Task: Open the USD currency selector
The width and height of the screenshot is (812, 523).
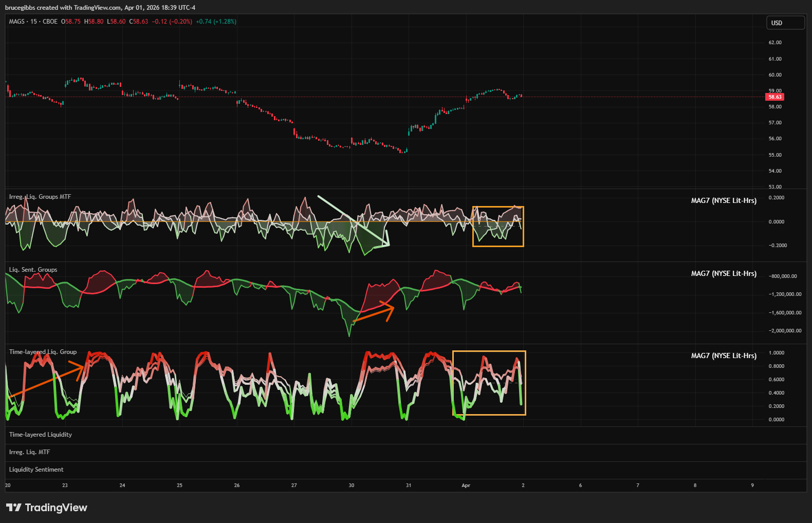Action: click(785, 23)
